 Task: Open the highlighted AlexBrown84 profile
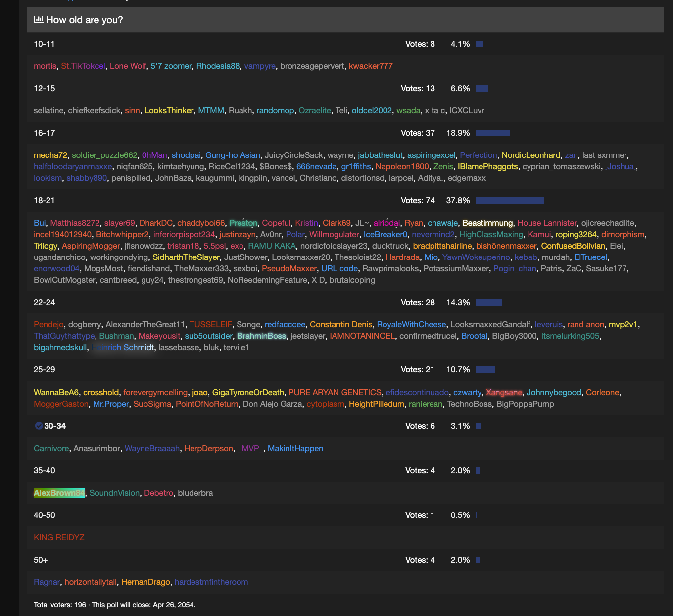[59, 493]
